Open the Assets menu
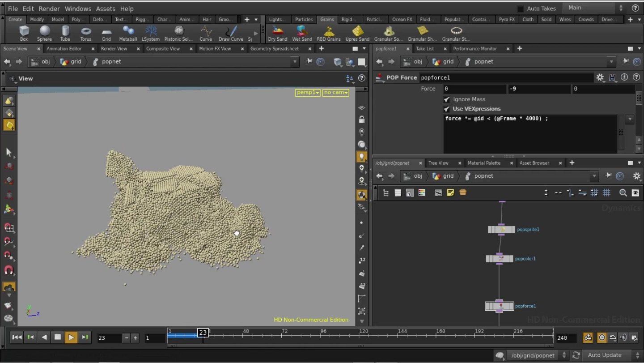 pyautogui.click(x=106, y=9)
